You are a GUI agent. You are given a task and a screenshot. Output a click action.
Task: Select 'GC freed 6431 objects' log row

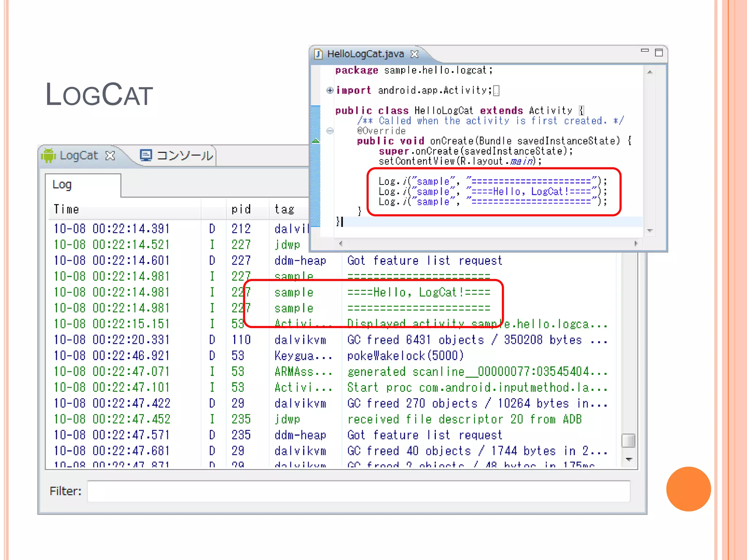pyautogui.click(x=332, y=340)
